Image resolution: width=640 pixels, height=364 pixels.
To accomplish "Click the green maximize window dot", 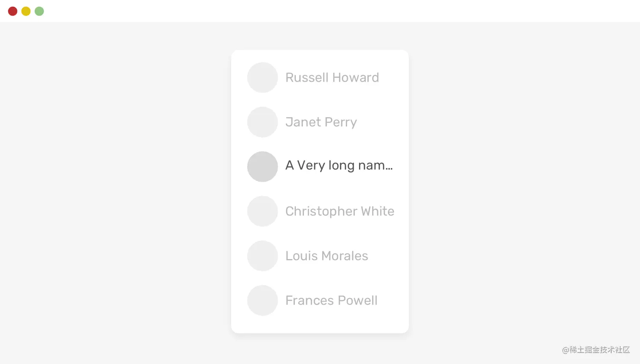I will coord(39,11).
